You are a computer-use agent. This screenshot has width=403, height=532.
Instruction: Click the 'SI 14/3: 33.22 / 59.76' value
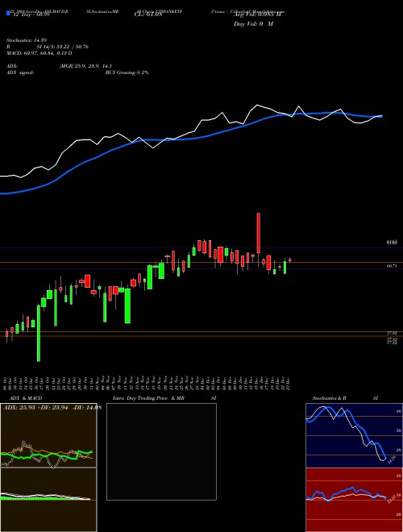coord(63,47)
